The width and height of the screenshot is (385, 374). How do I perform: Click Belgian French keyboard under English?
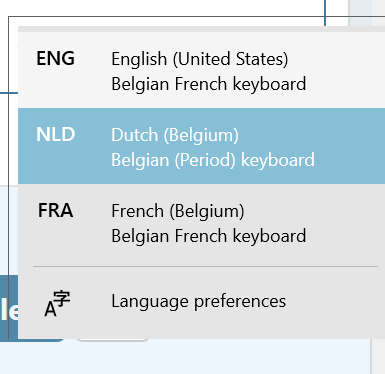(209, 84)
